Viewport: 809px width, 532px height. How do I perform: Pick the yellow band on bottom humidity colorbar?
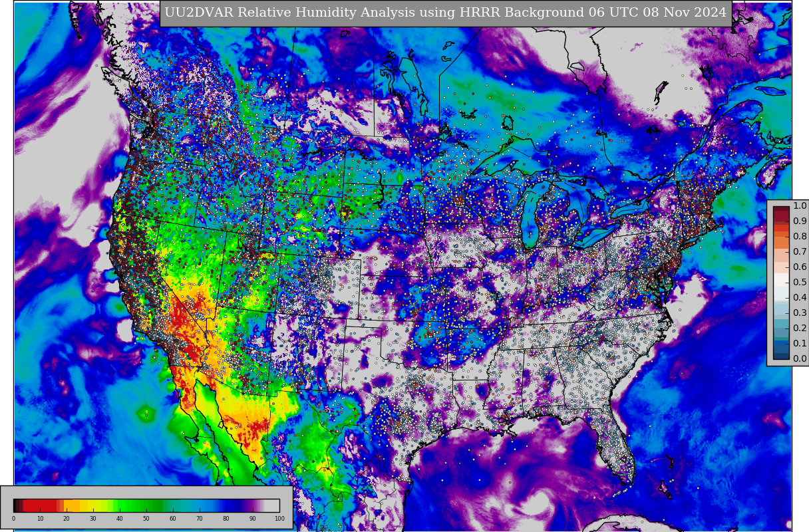[93, 505]
